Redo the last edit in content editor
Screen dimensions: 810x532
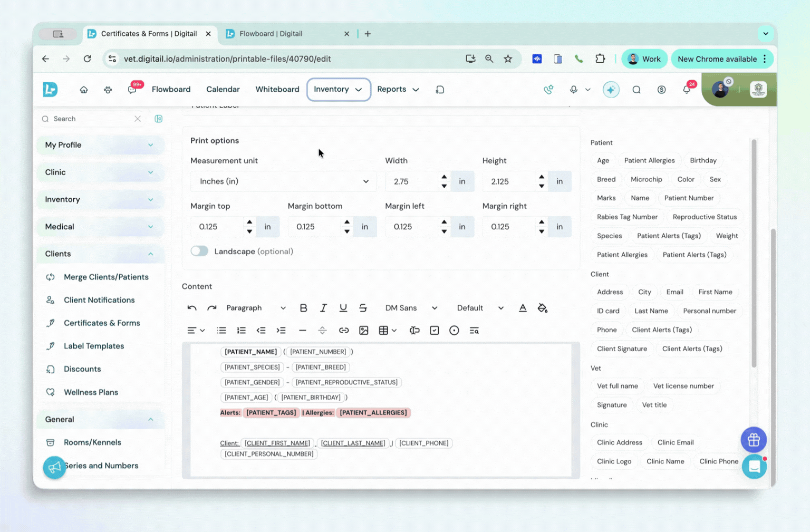coord(212,308)
